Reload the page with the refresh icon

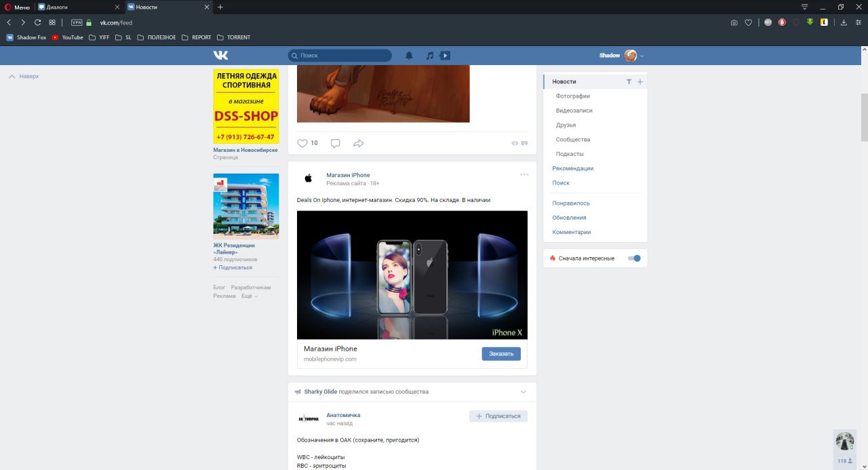click(37, 22)
